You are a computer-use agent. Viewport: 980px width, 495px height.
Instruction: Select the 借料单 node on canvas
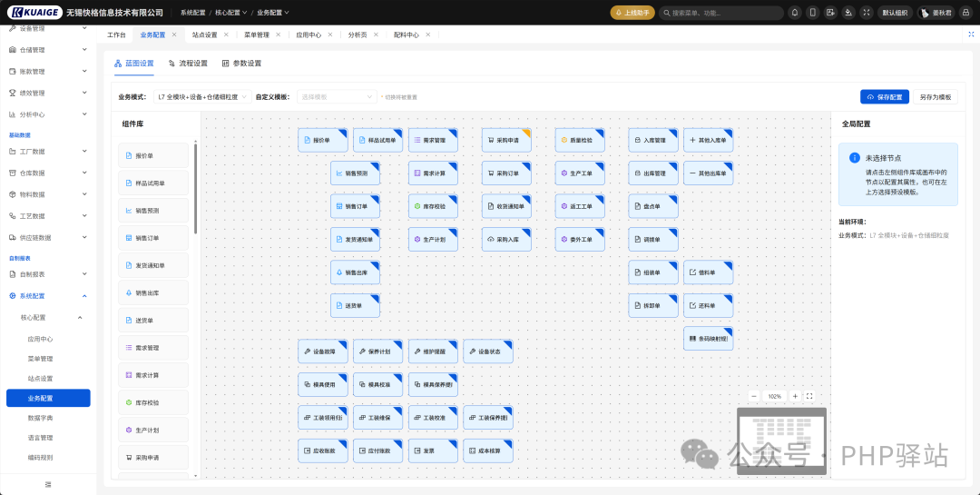(708, 272)
